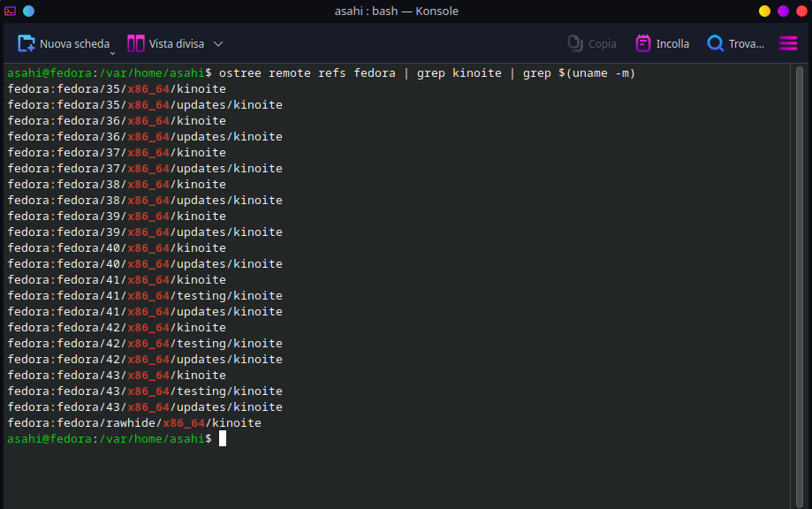
Task: Click the cursor at the bottom prompt
Action: pos(223,438)
